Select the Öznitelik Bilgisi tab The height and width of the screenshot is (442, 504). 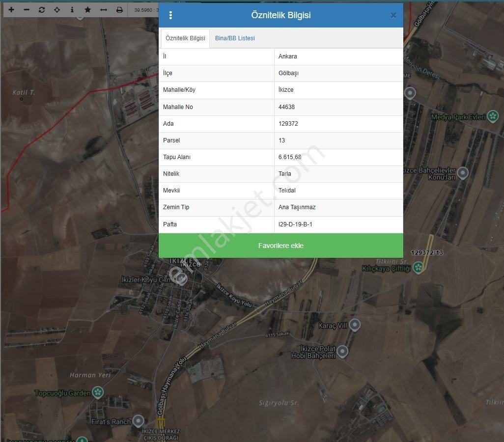(186, 38)
